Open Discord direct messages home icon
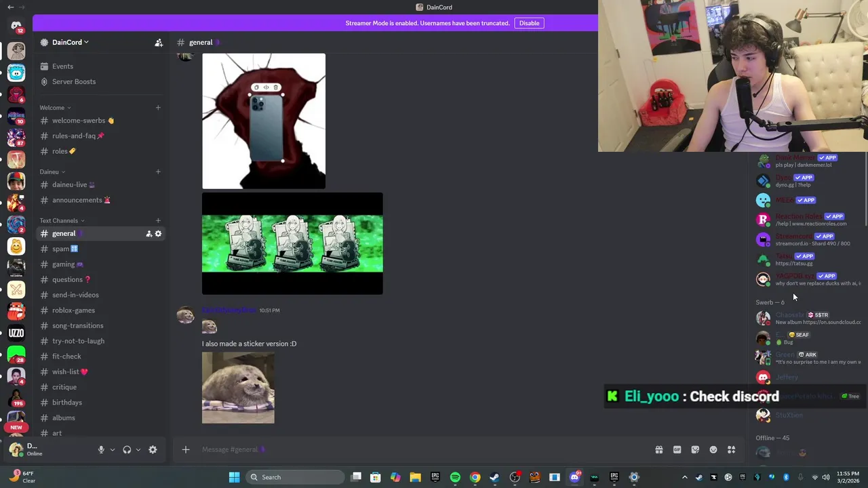The width and height of the screenshot is (868, 488). click(x=16, y=26)
